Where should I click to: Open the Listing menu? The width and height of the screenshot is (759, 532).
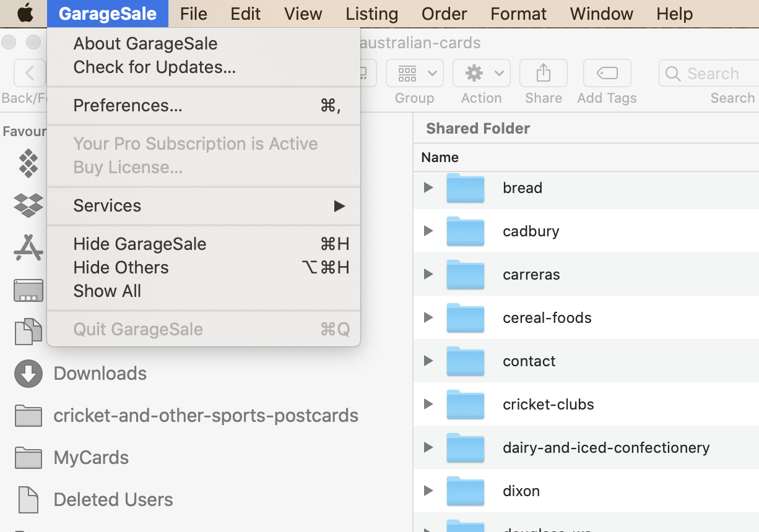(x=371, y=14)
